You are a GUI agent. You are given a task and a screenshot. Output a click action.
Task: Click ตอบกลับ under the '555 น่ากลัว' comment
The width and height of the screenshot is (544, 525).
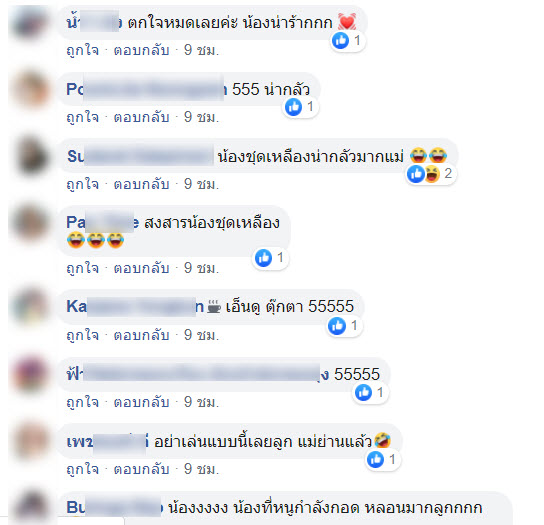142,117
